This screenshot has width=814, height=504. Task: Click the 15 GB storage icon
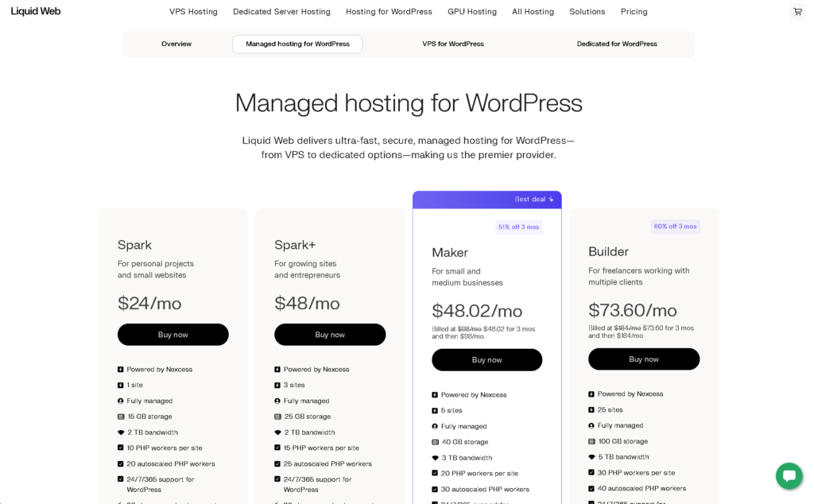pyautogui.click(x=121, y=417)
